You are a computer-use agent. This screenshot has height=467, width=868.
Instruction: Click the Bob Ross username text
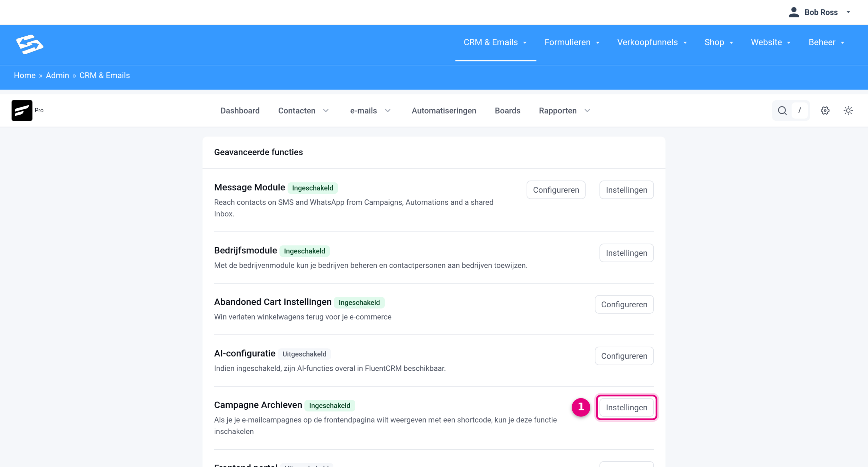coord(821,12)
